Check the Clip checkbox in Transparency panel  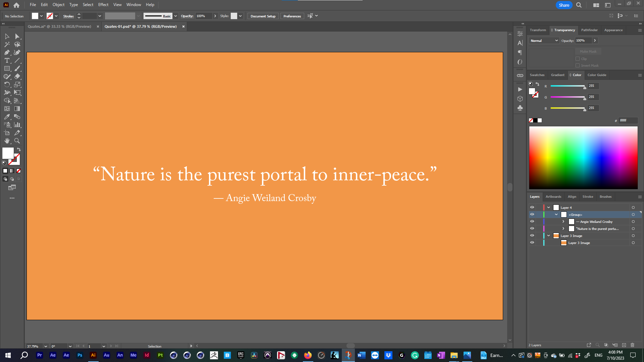point(578,59)
